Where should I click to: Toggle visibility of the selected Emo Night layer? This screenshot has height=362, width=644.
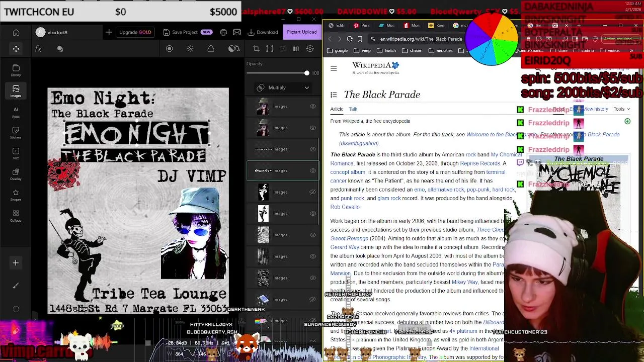pos(313,170)
